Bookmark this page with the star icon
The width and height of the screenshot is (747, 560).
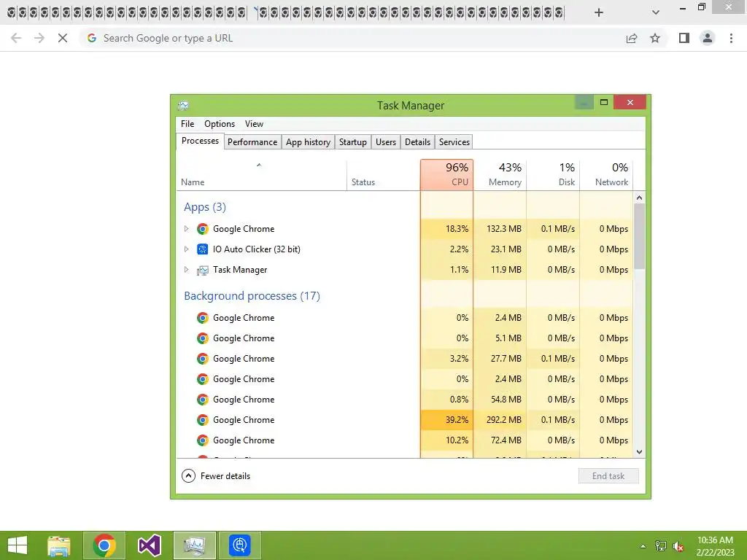coord(655,38)
